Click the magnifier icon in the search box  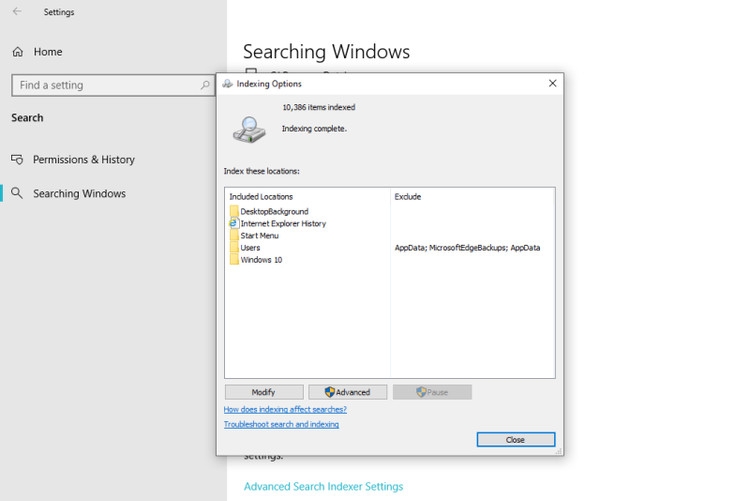(x=205, y=85)
